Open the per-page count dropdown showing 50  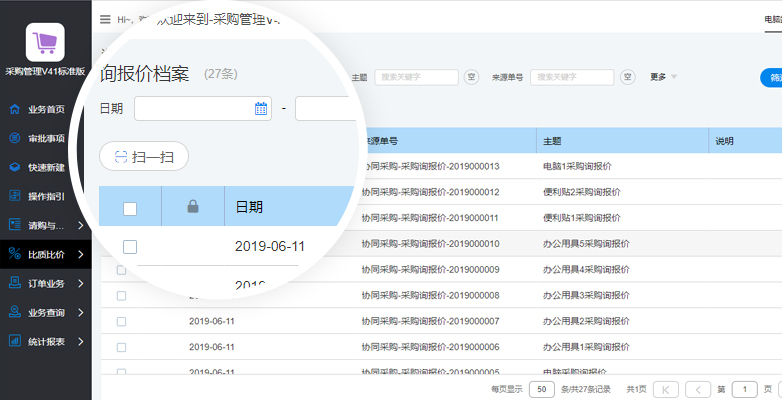[x=541, y=389]
